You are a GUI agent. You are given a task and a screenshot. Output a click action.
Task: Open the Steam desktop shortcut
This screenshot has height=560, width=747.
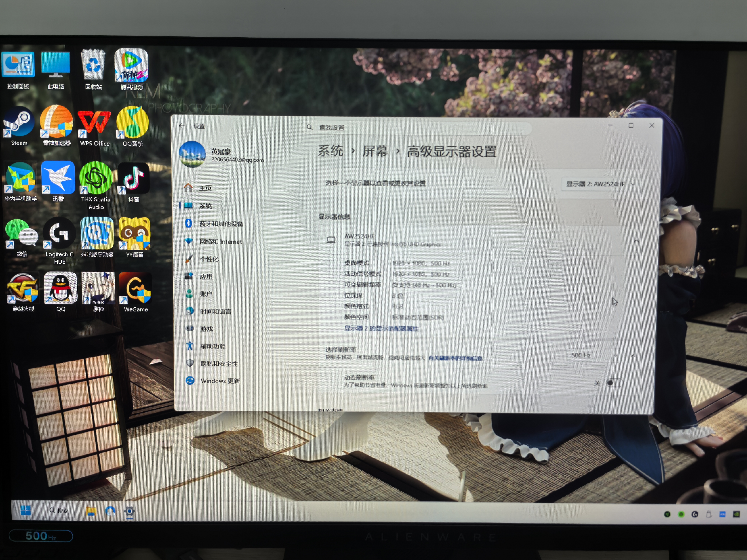[x=19, y=126]
